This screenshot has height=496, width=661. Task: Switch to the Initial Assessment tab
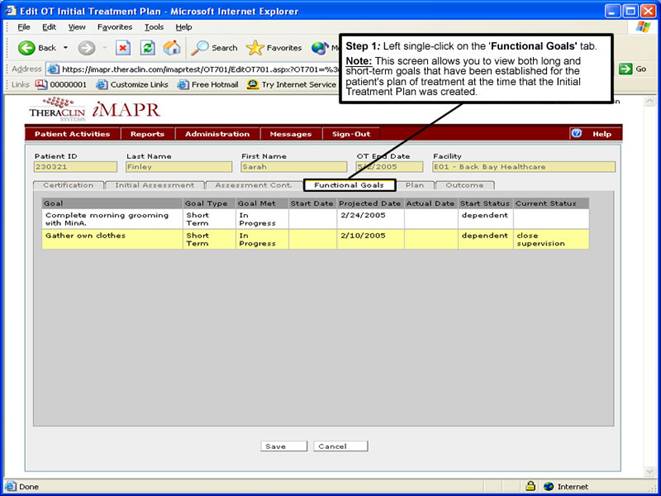pyautogui.click(x=154, y=185)
